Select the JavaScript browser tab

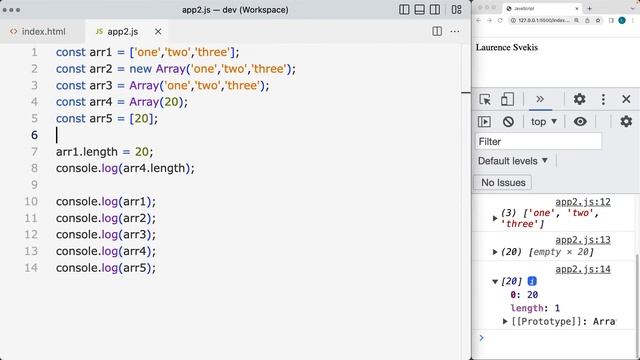click(541, 8)
